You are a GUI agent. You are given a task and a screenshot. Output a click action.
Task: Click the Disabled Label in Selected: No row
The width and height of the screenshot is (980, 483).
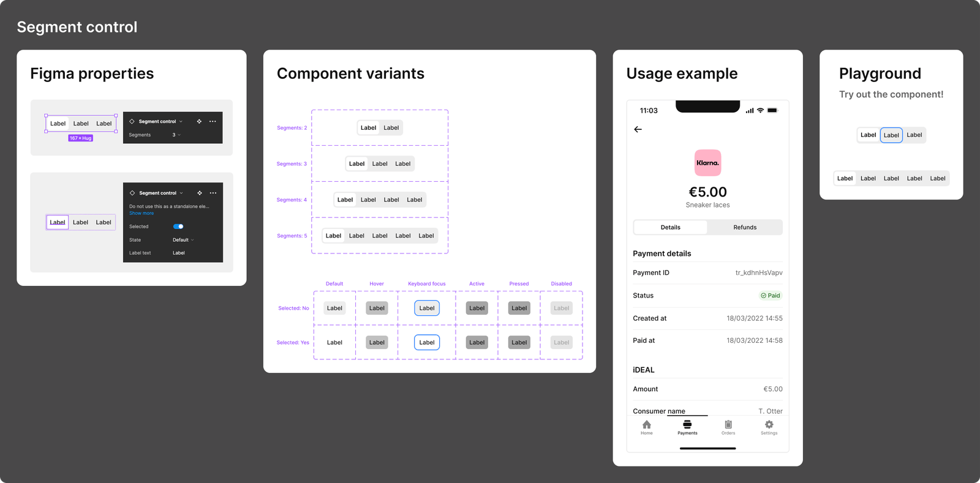pos(561,308)
